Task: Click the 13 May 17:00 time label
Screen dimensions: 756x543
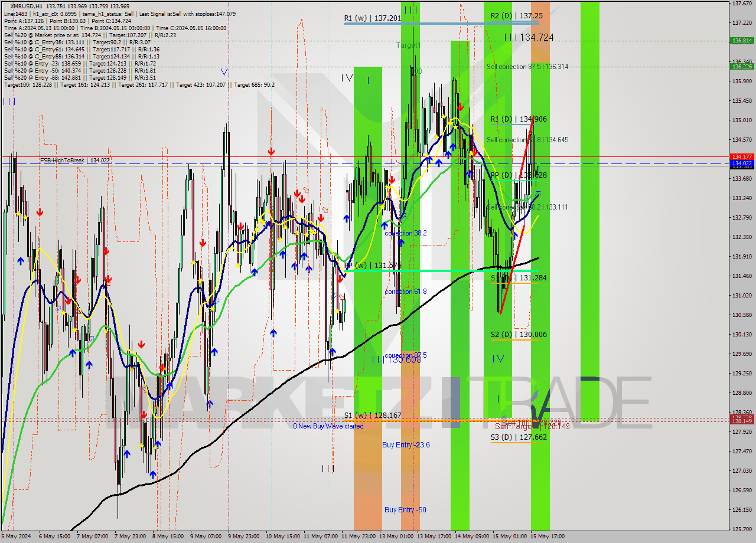Action: [x=433, y=537]
